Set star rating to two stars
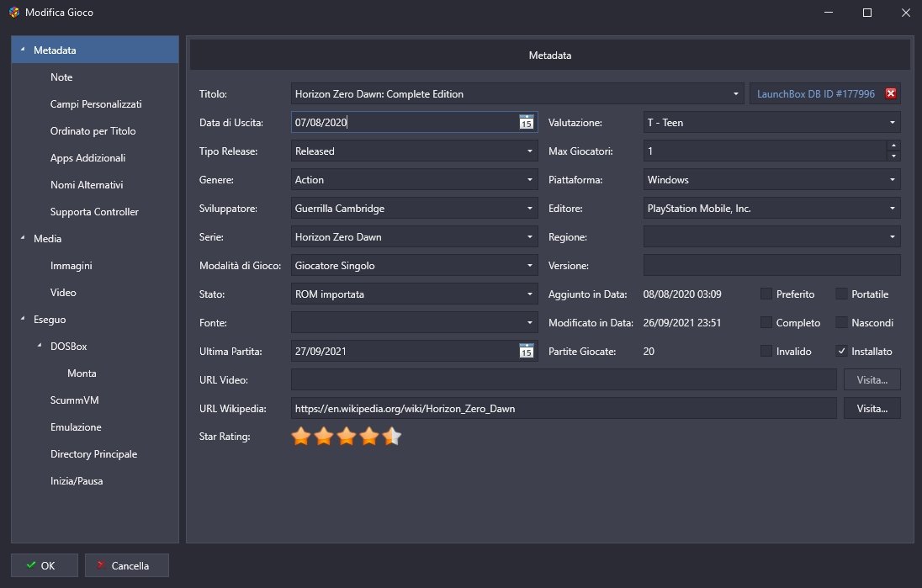Viewport: 922px width, 588px height. (324, 437)
